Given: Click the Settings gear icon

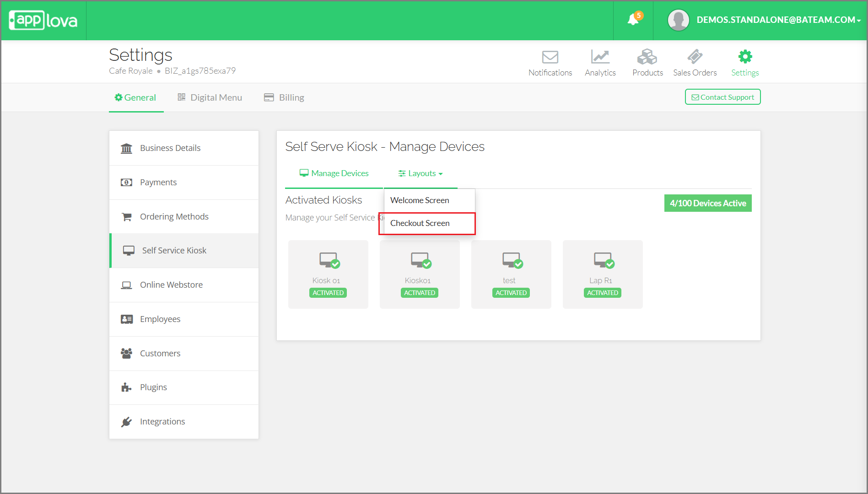Looking at the screenshot, I should point(745,57).
